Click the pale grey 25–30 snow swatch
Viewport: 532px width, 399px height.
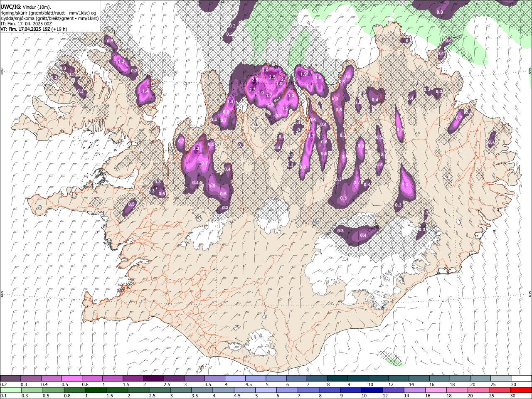(501, 379)
